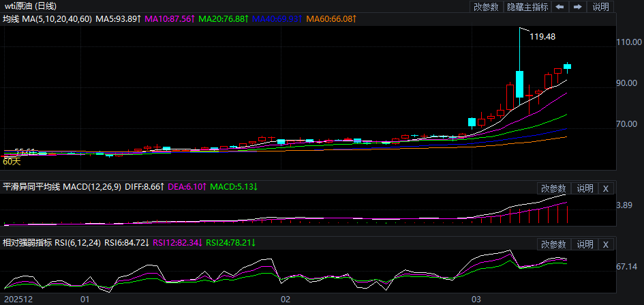Select the orange MA60:66.08 label

click(331, 19)
